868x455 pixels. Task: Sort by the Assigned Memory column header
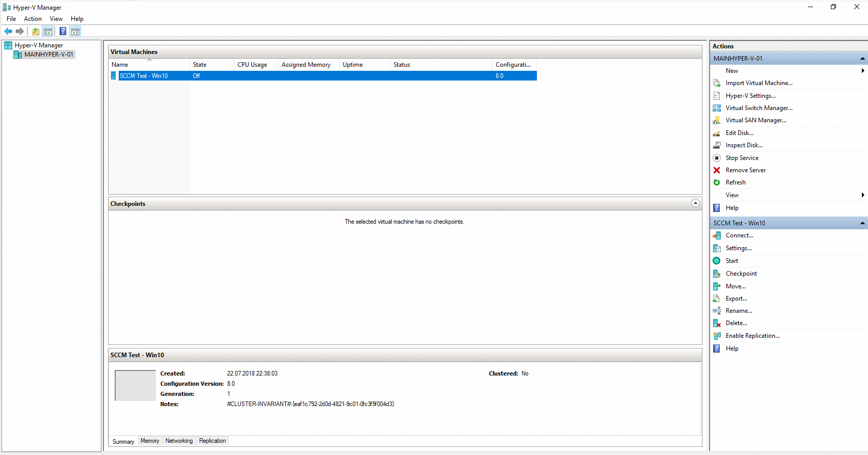(x=309, y=65)
